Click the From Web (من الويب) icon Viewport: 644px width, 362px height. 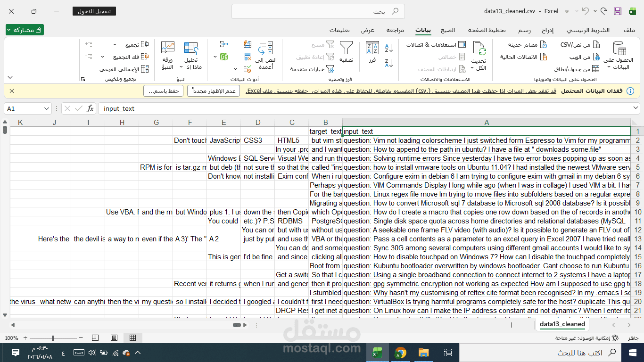click(x=596, y=57)
